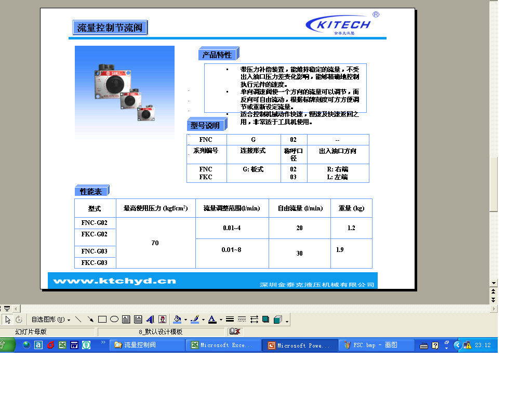Select the Line drawing tool
Screen dimensions: 532x399
[x=78, y=320]
